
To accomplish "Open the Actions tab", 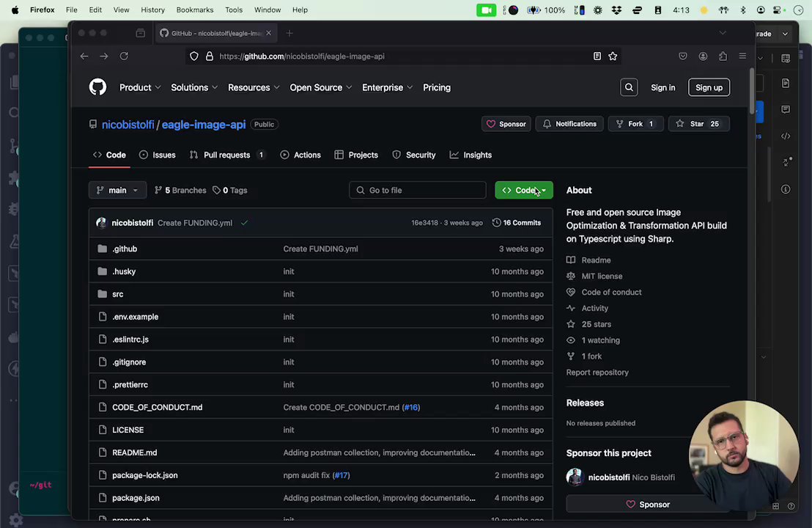I will point(300,155).
